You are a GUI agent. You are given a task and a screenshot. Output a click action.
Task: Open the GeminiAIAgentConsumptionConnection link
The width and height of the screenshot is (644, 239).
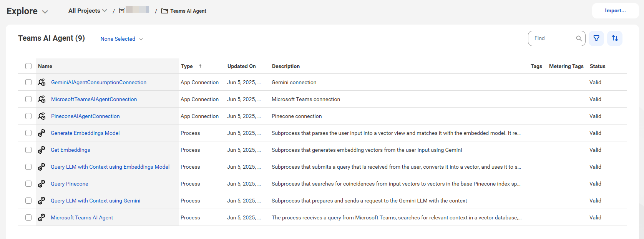99,82
